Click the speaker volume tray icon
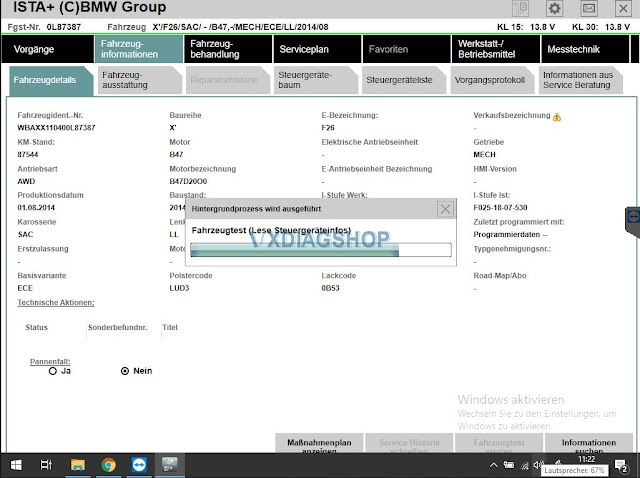This screenshot has width=640, height=478. pyautogui.click(x=538, y=465)
